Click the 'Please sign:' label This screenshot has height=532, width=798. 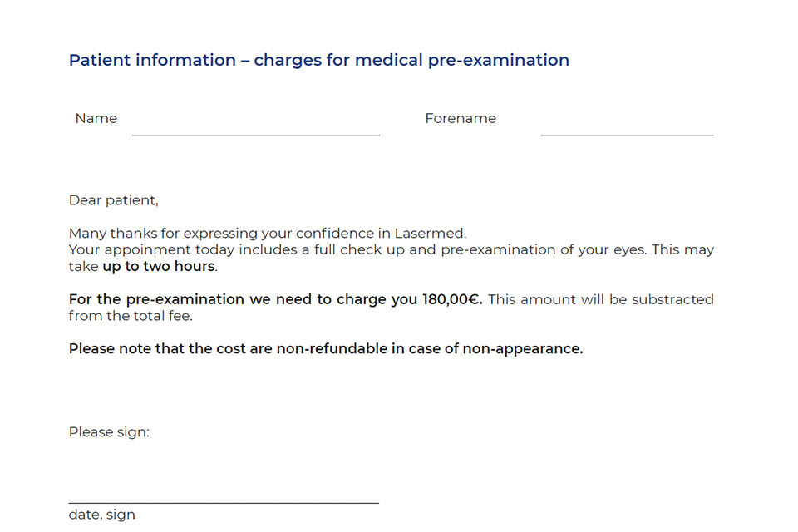(109, 432)
